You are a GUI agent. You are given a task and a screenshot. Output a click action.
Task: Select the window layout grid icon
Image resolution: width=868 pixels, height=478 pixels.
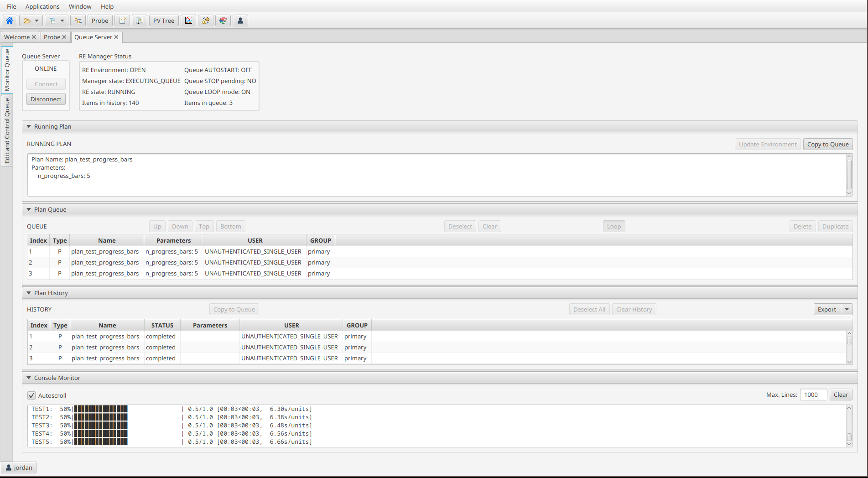coord(53,20)
